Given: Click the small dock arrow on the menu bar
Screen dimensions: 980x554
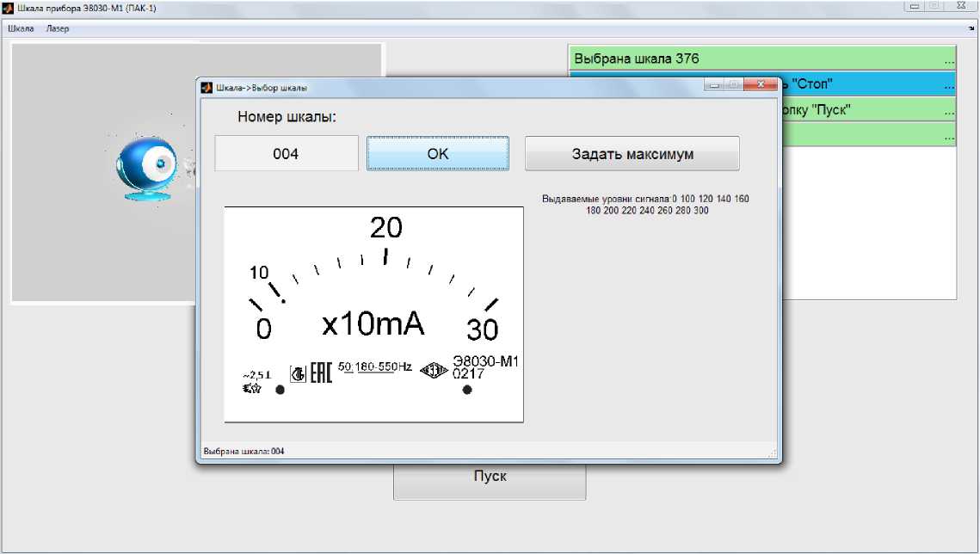Looking at the screenshot, I should 971,28.
